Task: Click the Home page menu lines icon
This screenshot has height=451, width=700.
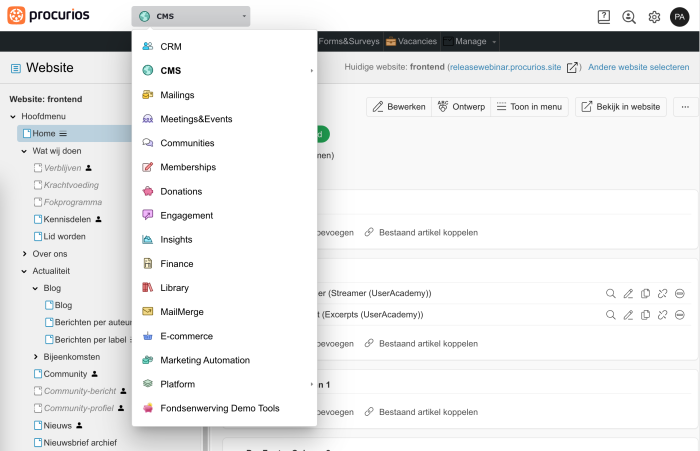Action: pyautogui.click(x=63, y=134)
